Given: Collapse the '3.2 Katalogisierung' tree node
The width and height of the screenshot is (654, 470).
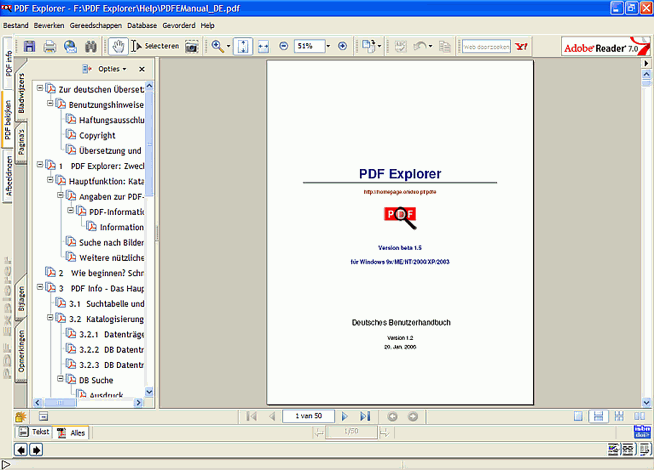Looking at the screenshot, I should pos(48,319).
